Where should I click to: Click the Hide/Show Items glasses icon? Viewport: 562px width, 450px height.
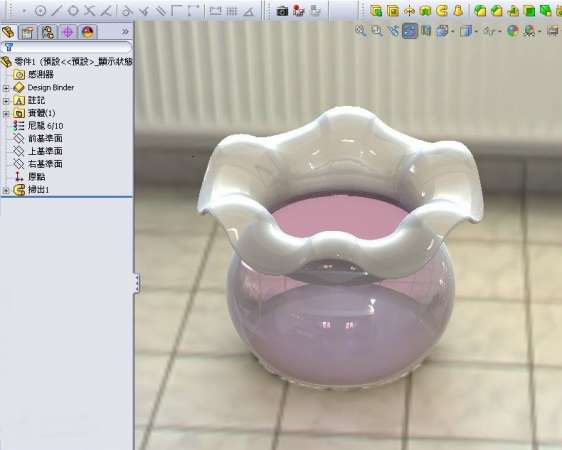(489, 31)
